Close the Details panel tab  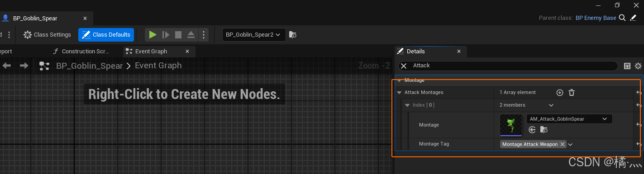tap(459, 52)
